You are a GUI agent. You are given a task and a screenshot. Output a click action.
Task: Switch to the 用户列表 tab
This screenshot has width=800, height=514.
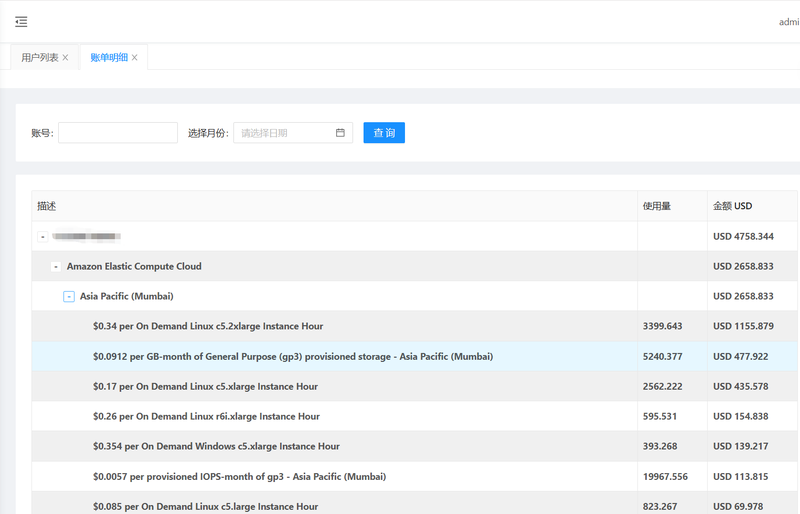pos(40,58)
